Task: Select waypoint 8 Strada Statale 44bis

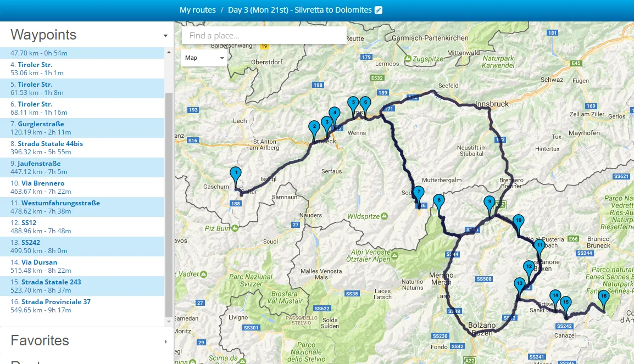Action: click(x=82, y=148)
